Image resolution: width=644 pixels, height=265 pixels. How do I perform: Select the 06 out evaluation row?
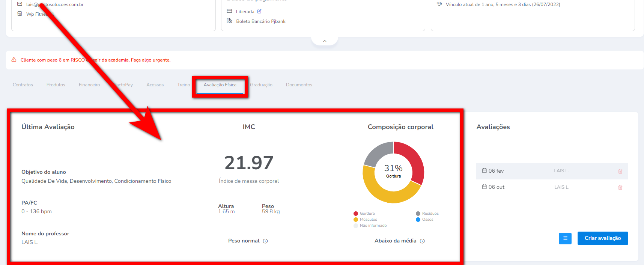pos(525,187)
